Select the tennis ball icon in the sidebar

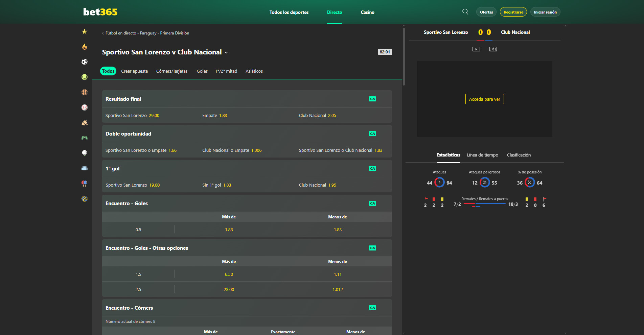85,77
